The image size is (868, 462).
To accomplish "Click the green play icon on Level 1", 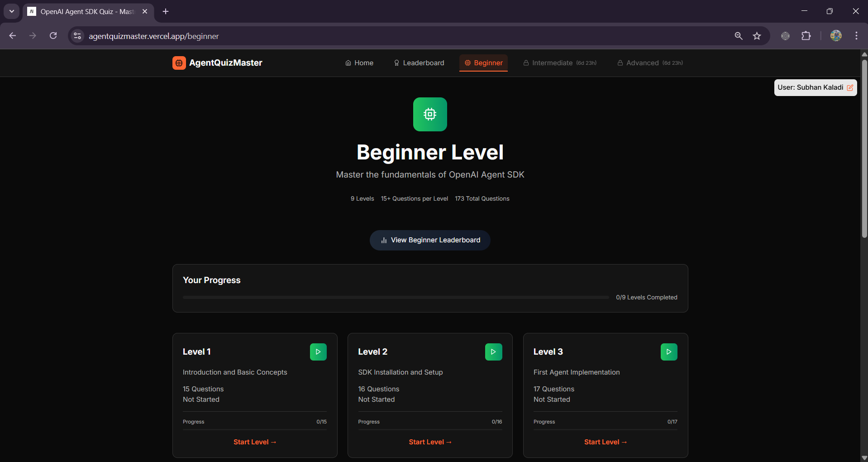I will point(318,352).
